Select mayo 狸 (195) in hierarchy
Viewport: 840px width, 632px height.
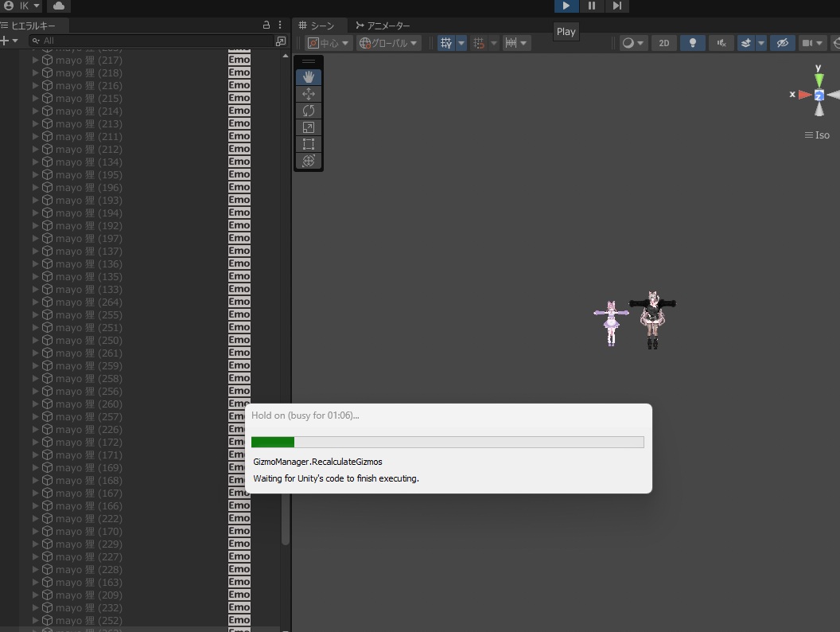coord(89,175)
